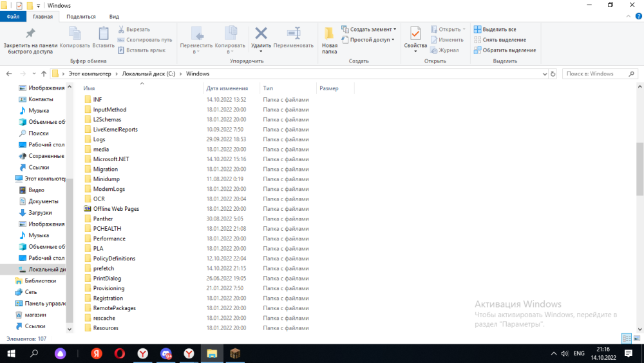Expand address bar history dropdown
644x363 pixels.
545,74
